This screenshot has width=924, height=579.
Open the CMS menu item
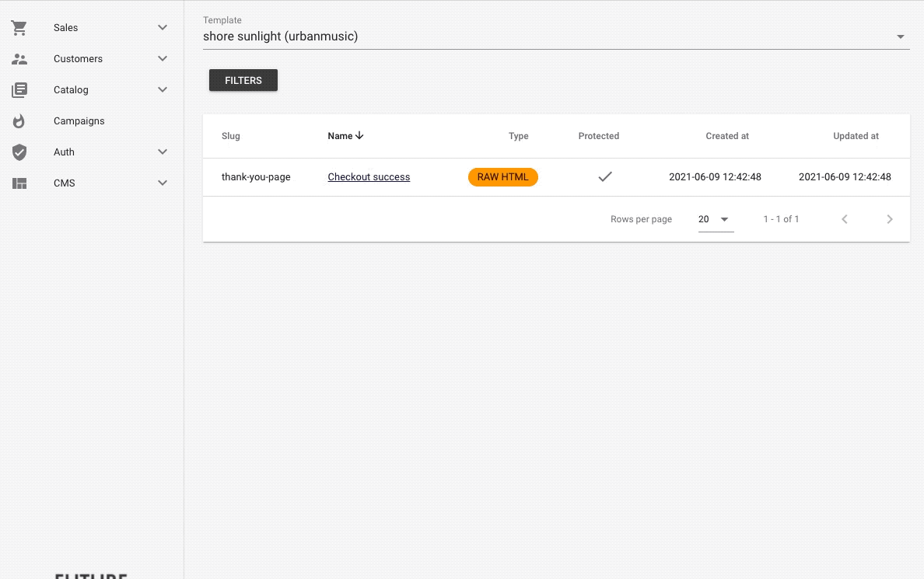(x=92, y=183)
